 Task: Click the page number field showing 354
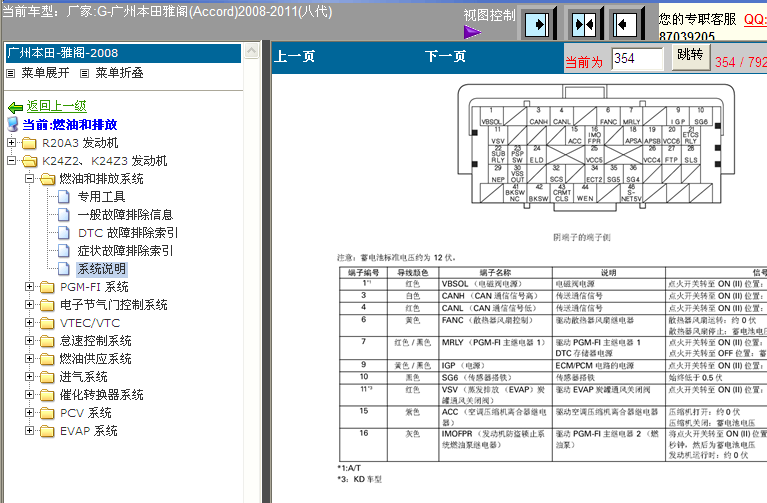637,59
